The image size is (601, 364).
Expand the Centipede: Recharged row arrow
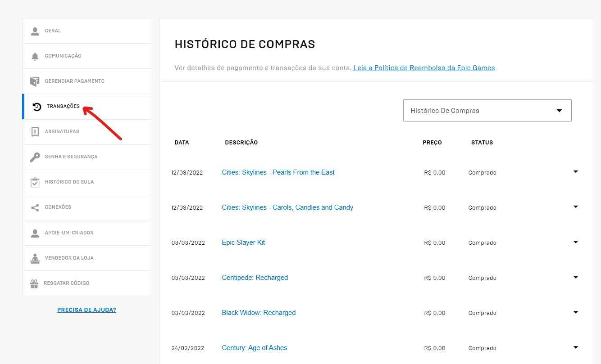(575, 277)
